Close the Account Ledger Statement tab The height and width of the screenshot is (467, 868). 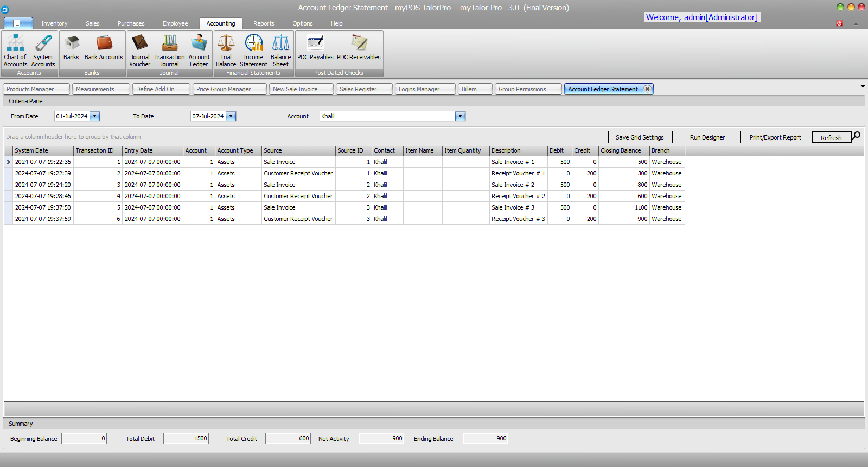[x=647, y=89]
